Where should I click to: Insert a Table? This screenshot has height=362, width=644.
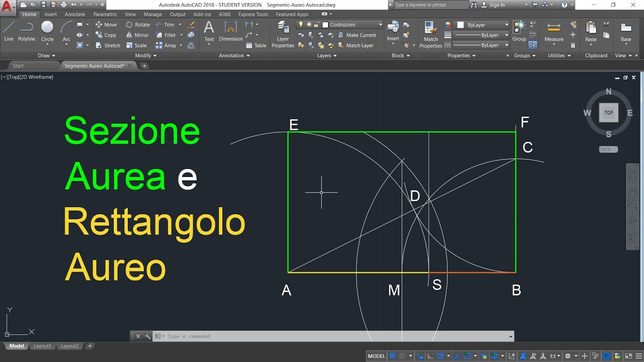[x=256, y=45]
